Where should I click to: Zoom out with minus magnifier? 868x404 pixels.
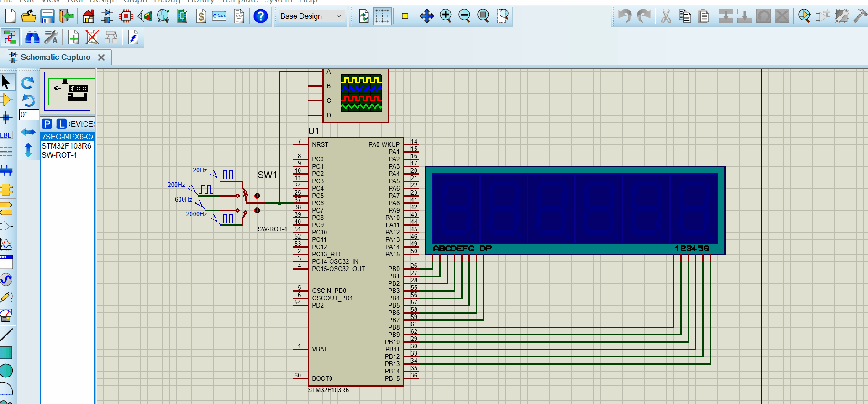tap(464, 16)
